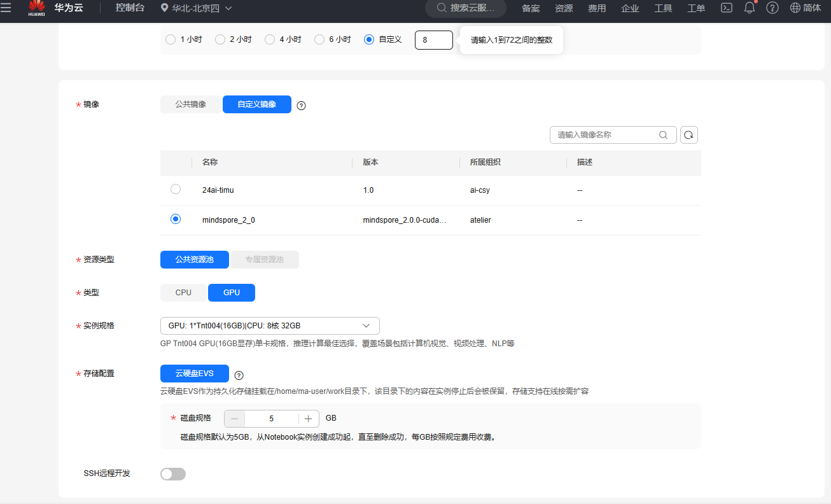Open the 工单 menu item

(x=696, y=8)
